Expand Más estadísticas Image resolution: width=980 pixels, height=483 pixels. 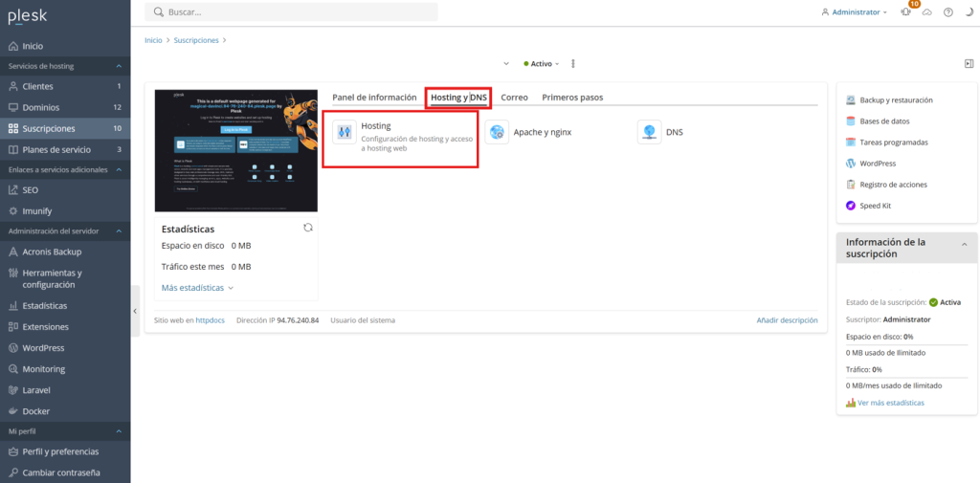click(x=197, y=287)
